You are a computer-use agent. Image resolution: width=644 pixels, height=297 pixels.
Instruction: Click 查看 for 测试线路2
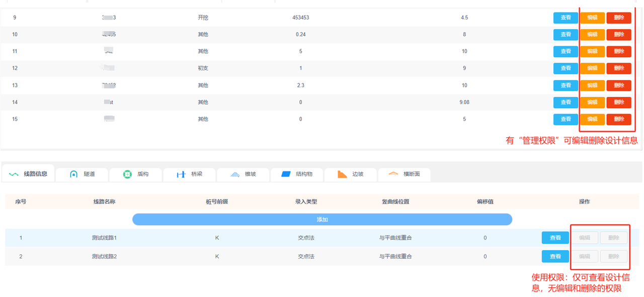click(555, 256)
